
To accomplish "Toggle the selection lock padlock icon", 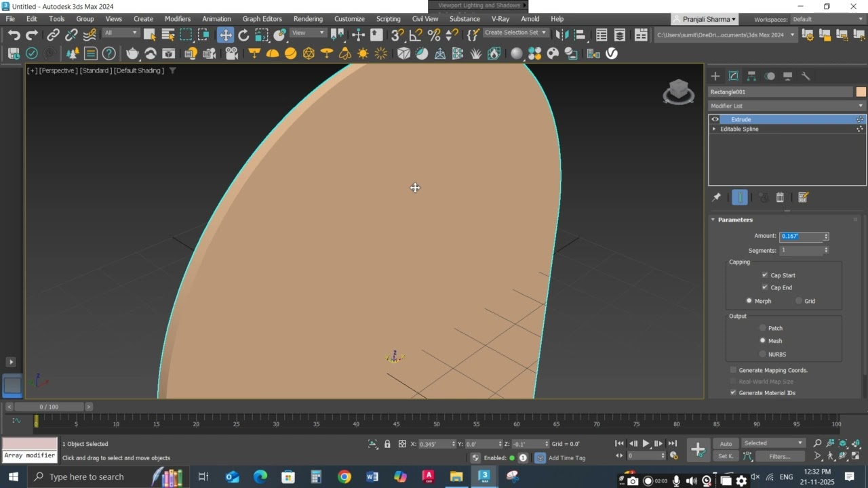I will point(387,444).
